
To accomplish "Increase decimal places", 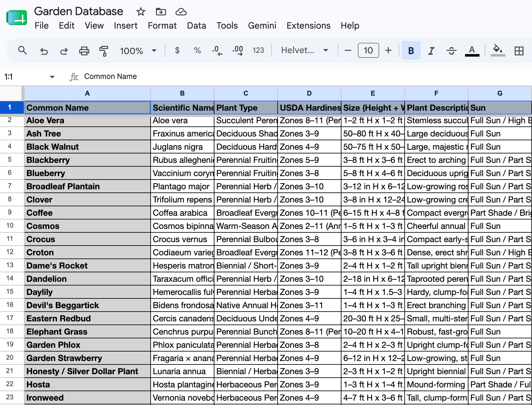I will pyautogui.click(x=238, y=50).
